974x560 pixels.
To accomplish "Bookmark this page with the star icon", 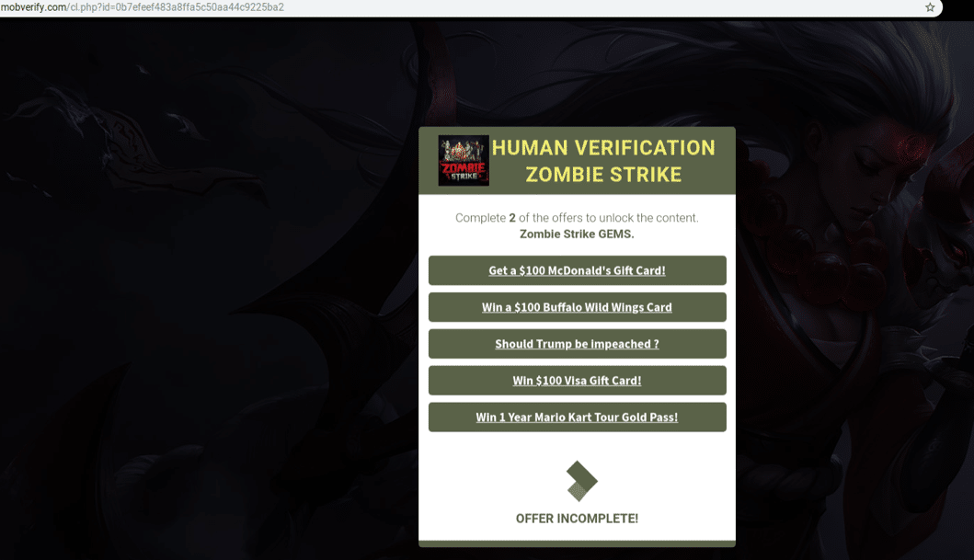I will [x=930, y=7].
